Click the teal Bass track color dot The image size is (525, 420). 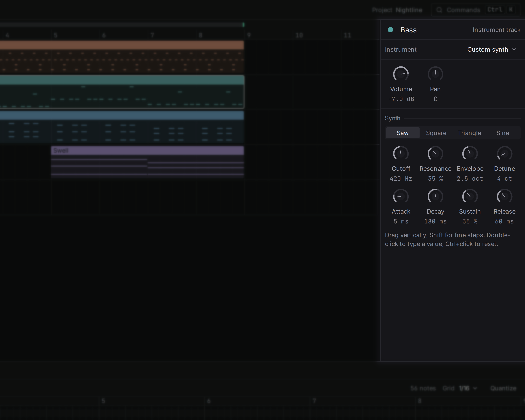click(391, 30)
